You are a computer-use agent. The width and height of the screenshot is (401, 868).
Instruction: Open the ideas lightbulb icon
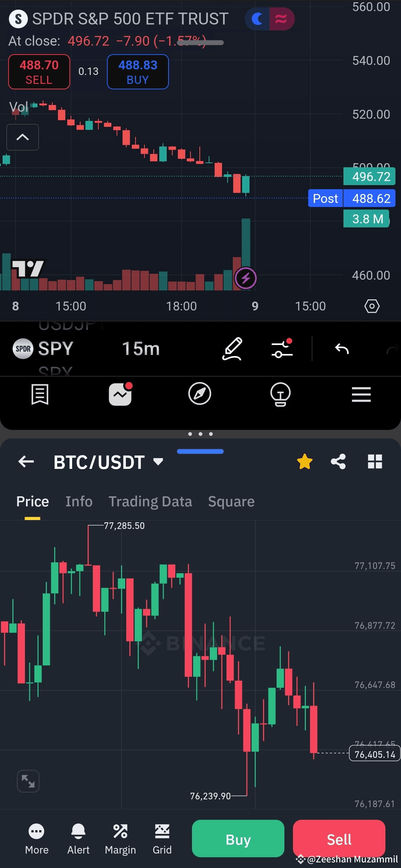point(280,394)
